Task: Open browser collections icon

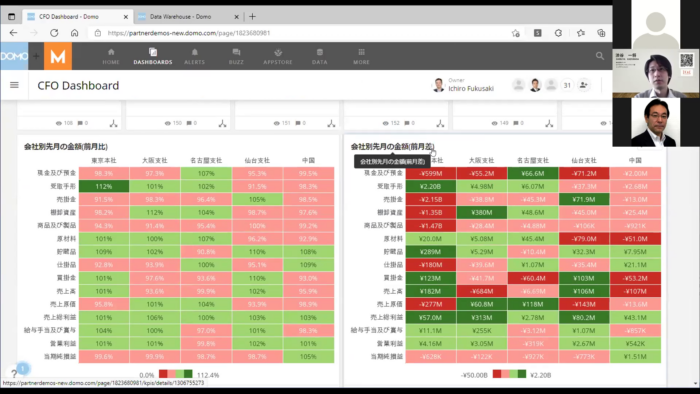Action: tap(601, 33)
